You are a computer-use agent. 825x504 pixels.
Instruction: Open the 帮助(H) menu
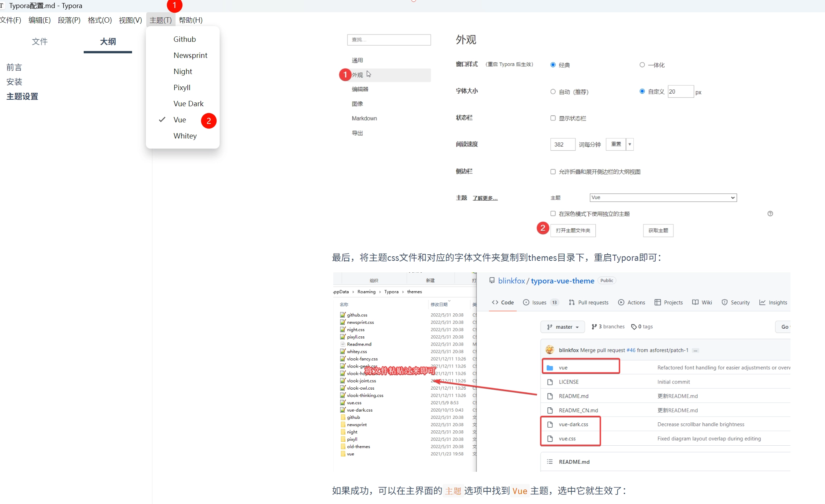click(x=191, y=20)
